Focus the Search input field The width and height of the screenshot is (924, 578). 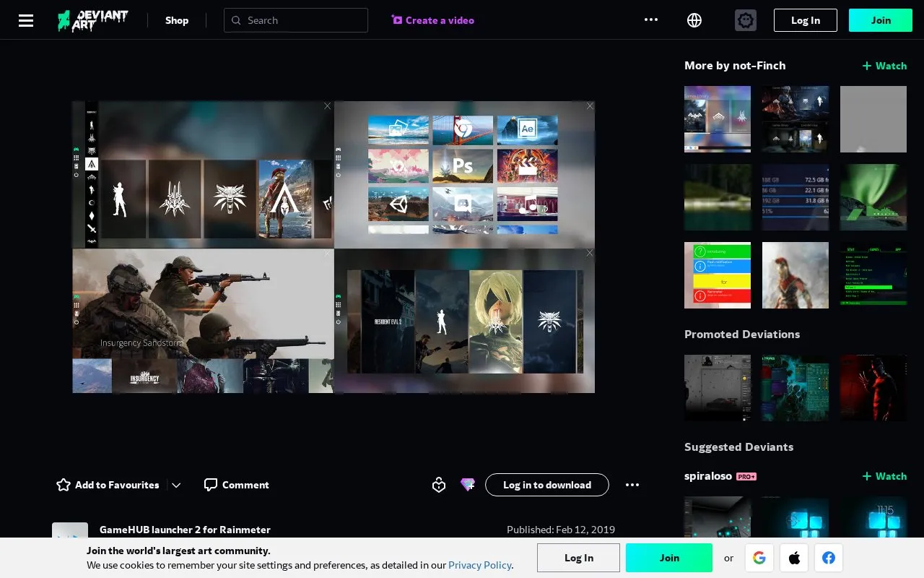[296, 20]
